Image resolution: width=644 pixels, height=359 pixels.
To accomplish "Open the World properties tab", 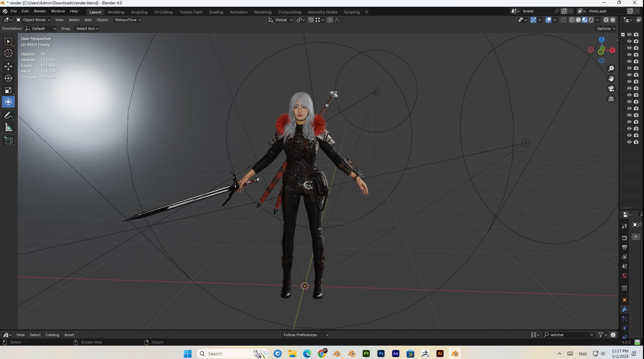I will point(625,276).
